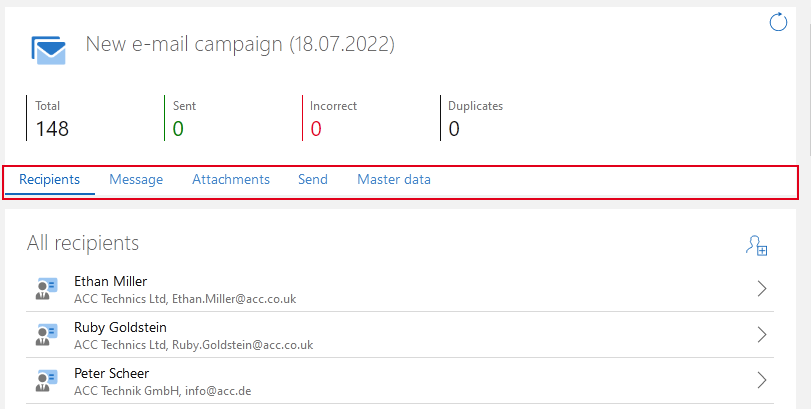Click the refresh icon in top-right corner
The height and width of the screenshot is (409, 811).
tap(778, 23)
